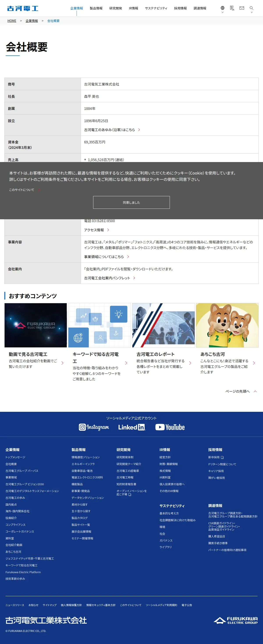The image size is (263, 644).
Task: Open トップメッセージ footer link
Action: pyautogui.click(x=15, y=457)
